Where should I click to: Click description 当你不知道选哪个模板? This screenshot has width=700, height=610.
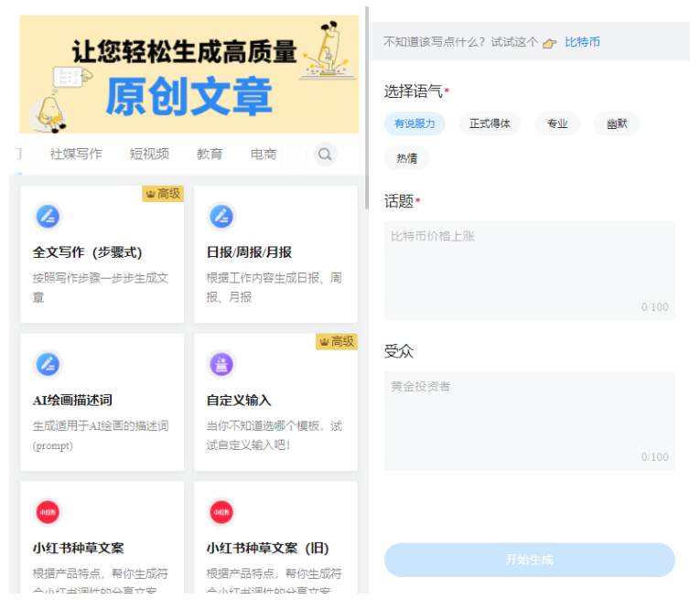click(x=275, y=435)
